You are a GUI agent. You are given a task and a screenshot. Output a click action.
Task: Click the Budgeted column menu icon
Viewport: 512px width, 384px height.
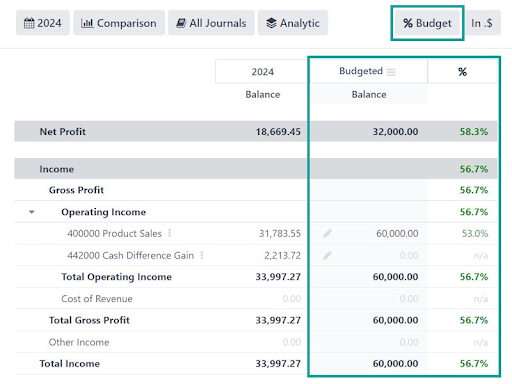coord(391,72)
